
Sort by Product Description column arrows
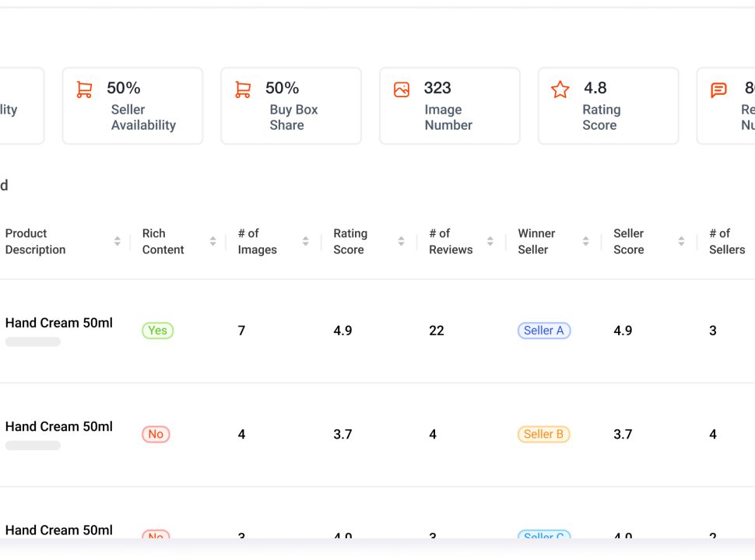pyautogui.click(x=118, y=242)
